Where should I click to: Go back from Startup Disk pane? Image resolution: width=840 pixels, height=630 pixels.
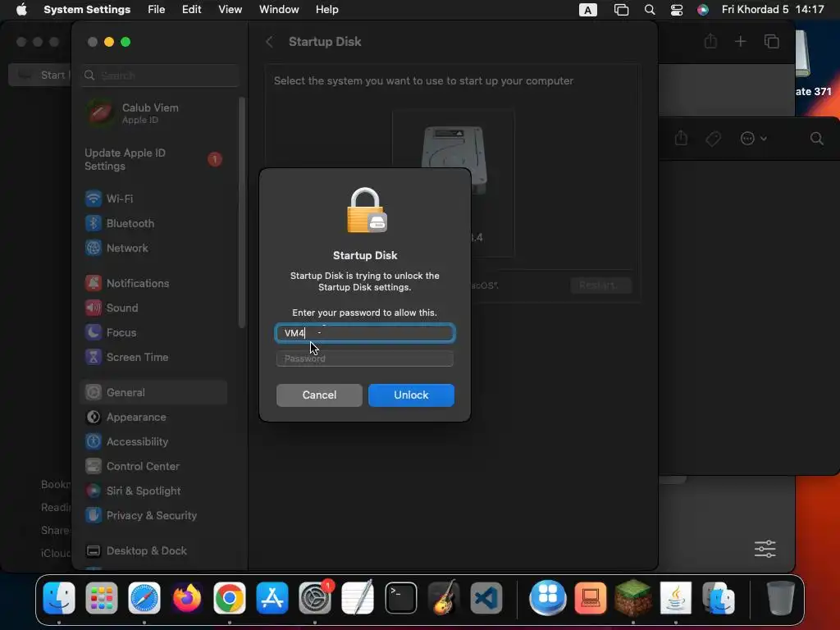[x=269, y=42]
